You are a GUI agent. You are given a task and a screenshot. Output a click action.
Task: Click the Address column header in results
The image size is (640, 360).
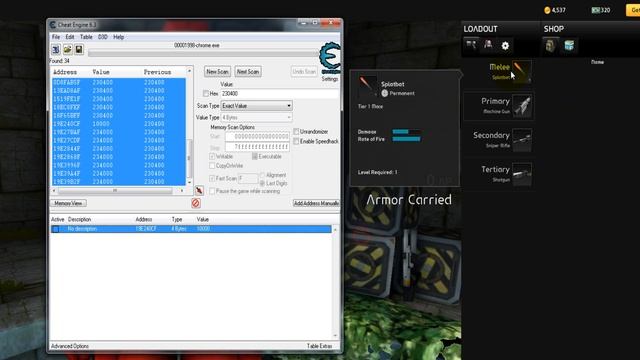click(65, 72)
